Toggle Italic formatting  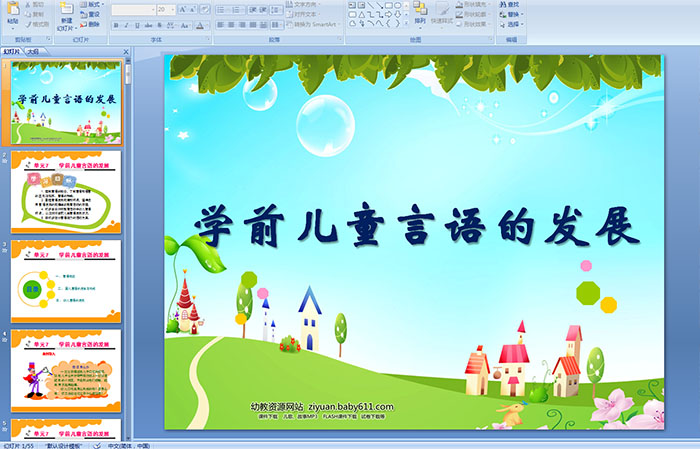pyautogui.click(x=126, y=25)
